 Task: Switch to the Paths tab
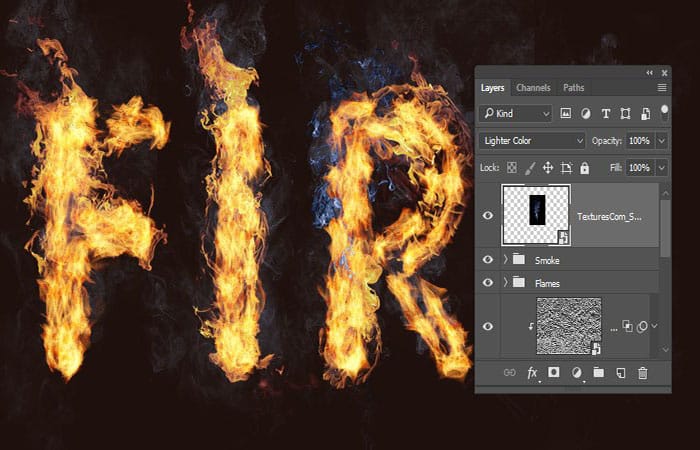click(574, 88)
